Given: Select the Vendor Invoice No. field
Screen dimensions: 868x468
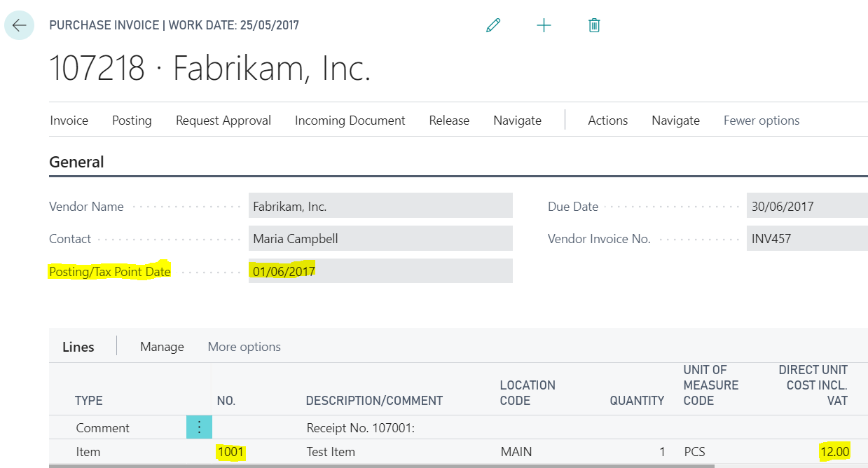Looking at the screenshot, I should point(806,238).
